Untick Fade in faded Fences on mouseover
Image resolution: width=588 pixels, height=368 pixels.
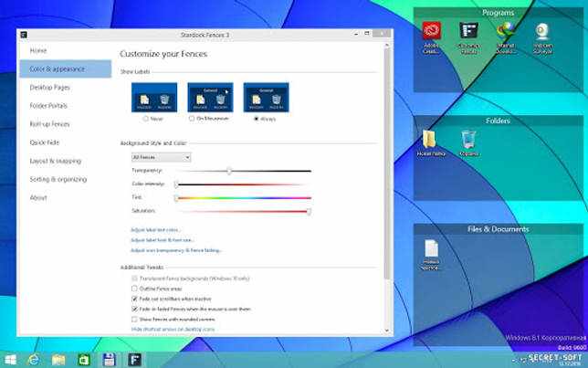point(134,309)
